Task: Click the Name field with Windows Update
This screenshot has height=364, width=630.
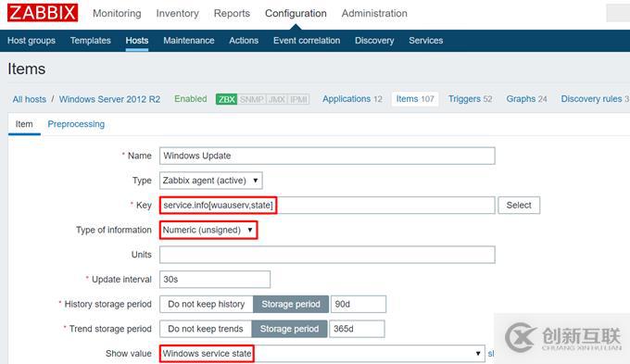Action: click(327, 156)
